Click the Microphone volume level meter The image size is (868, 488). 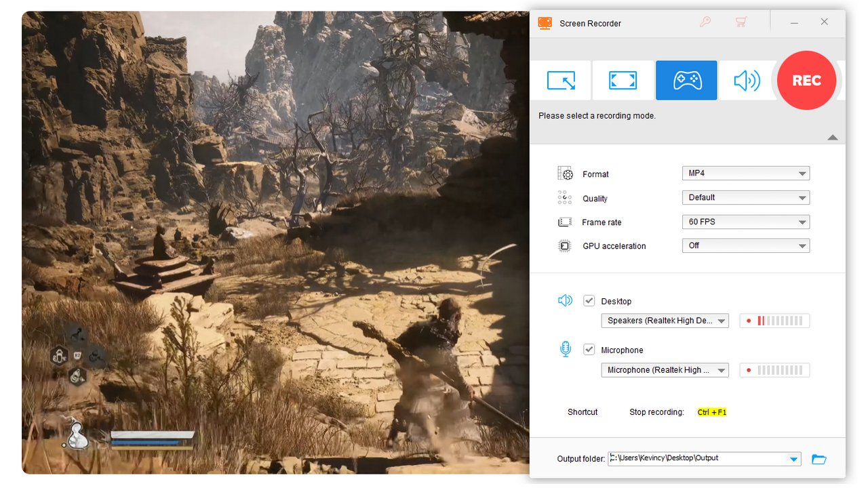pyautogui.click(x=774, y=369)
